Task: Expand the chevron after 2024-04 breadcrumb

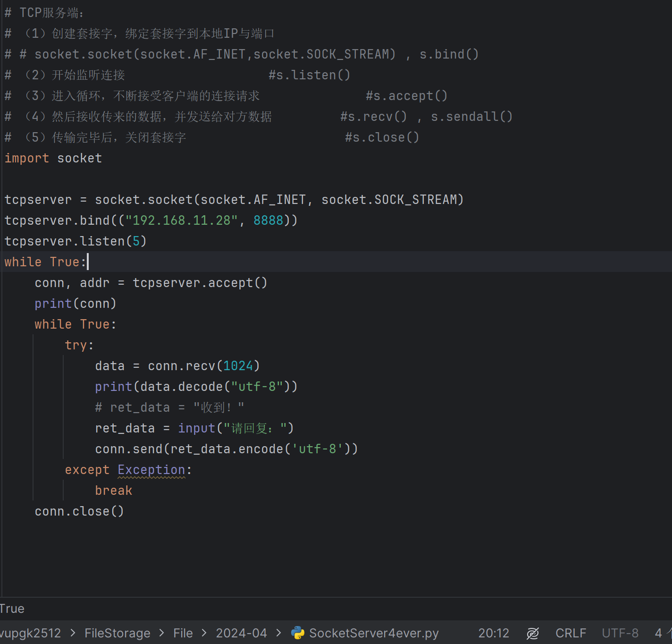Action: [x=279, y=633]
